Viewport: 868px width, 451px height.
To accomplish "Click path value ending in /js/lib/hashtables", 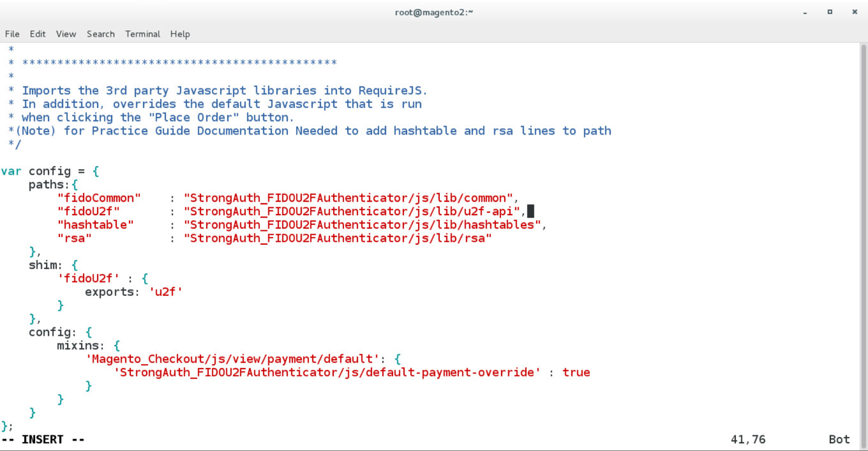I will point(362,225).
